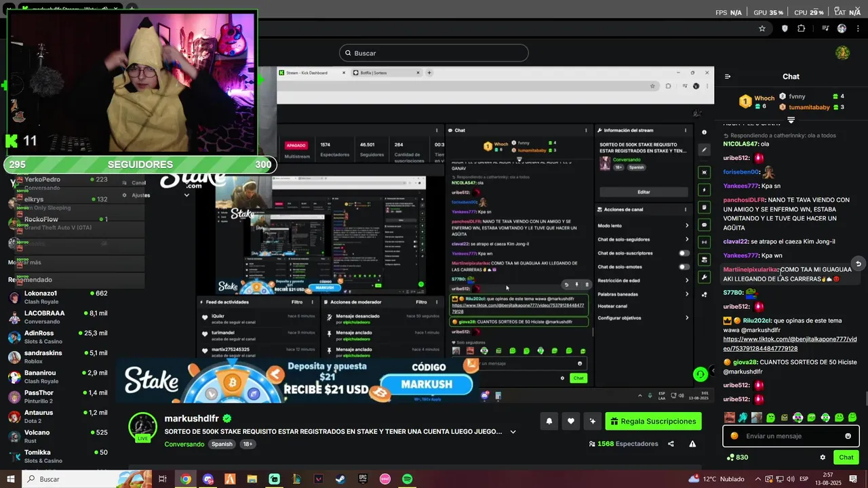The image size is (868, 488).
Task: Collapse the Kick chat panel
Action: (728, 77)
